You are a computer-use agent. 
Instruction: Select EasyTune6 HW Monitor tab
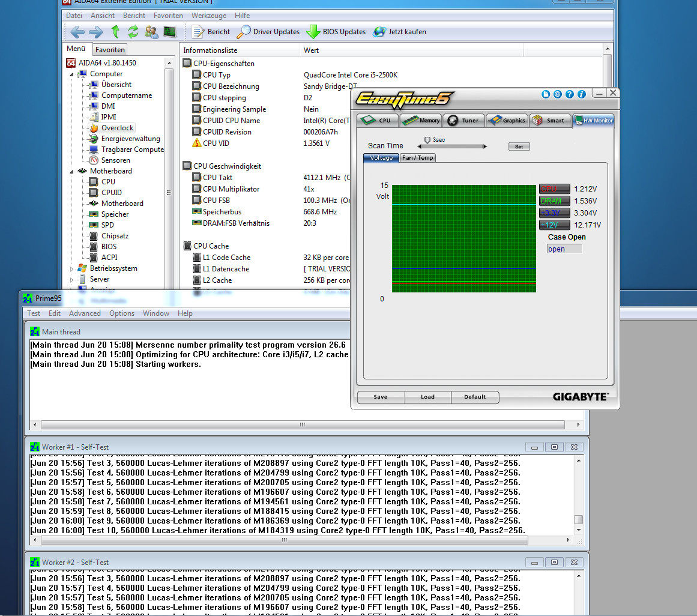click(593, 121)
